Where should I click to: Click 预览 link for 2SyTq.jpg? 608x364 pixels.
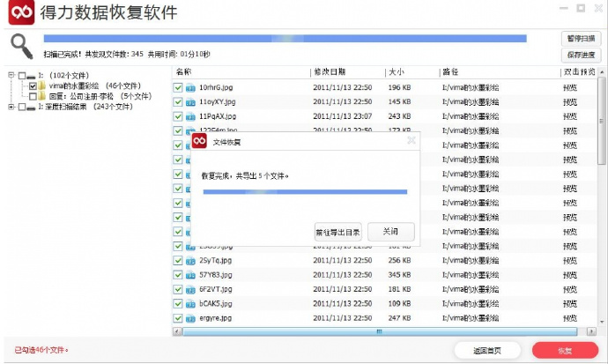[570, 261]
